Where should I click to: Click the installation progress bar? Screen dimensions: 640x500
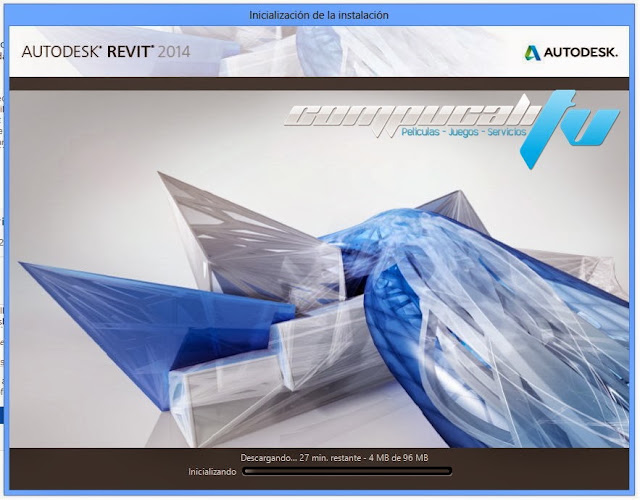347,471
